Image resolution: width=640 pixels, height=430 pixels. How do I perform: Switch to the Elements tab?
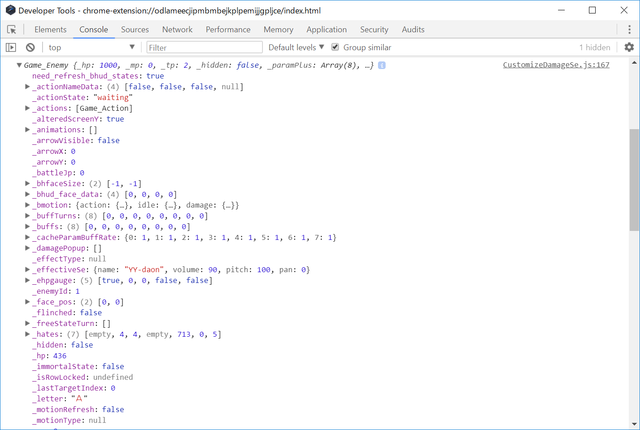[x=50, y=29]
